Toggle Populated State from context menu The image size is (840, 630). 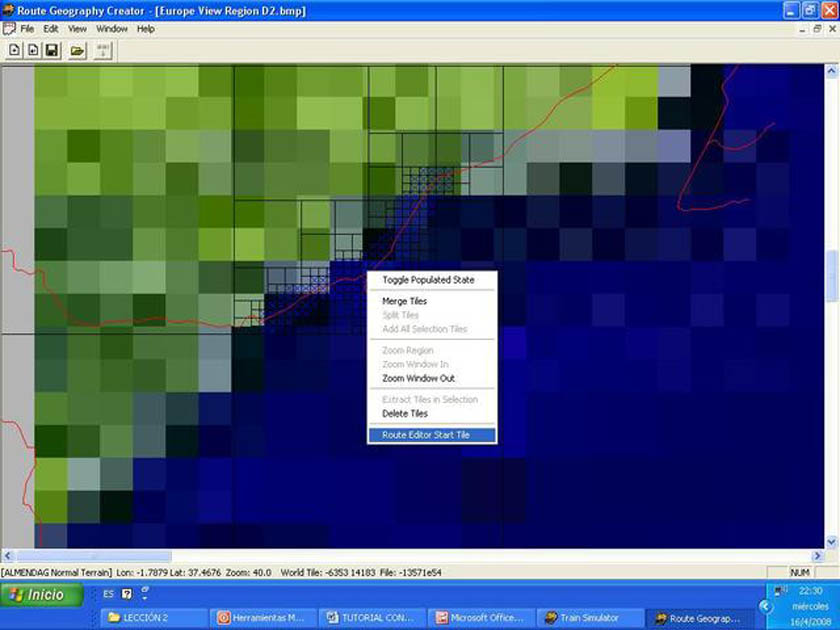pyautogui.click(x=428, y=280)
